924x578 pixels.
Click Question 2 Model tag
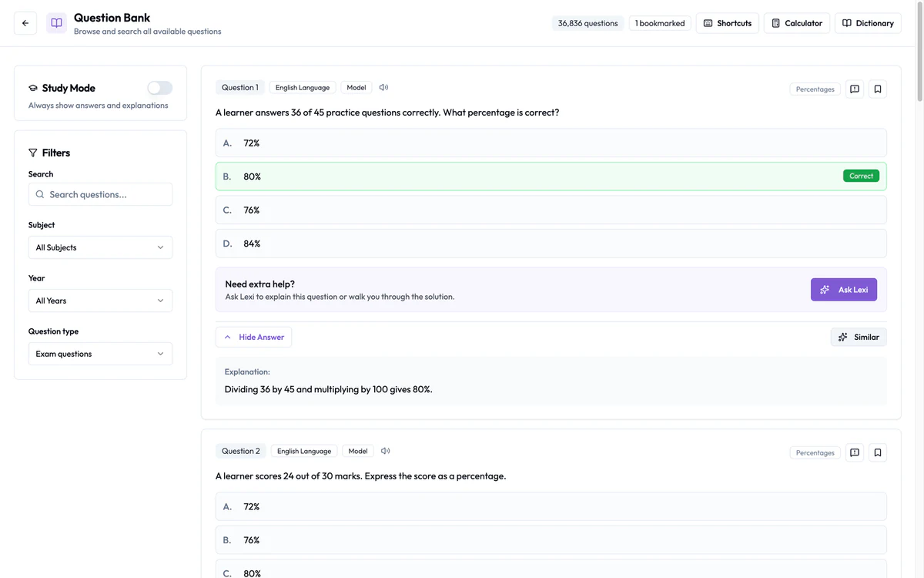point(358,451)
